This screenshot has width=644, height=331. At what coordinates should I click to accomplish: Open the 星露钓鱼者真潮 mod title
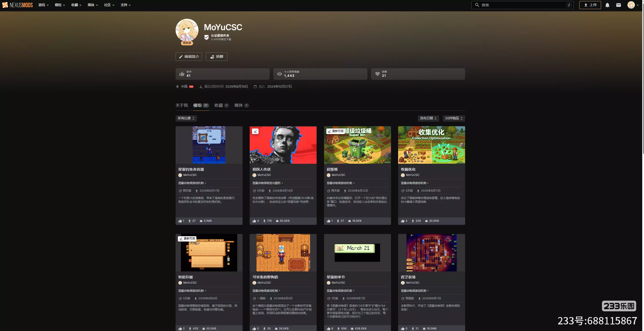[x=191, y=170]
